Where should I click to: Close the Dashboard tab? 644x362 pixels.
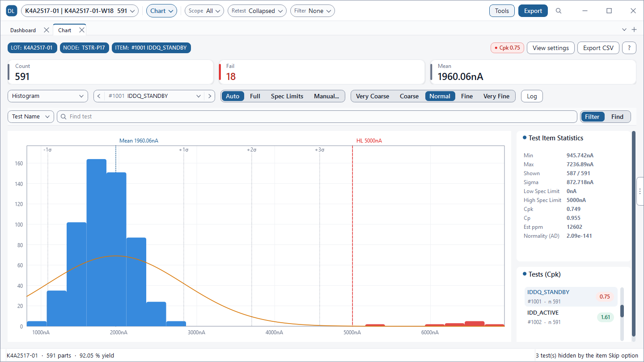47,30
